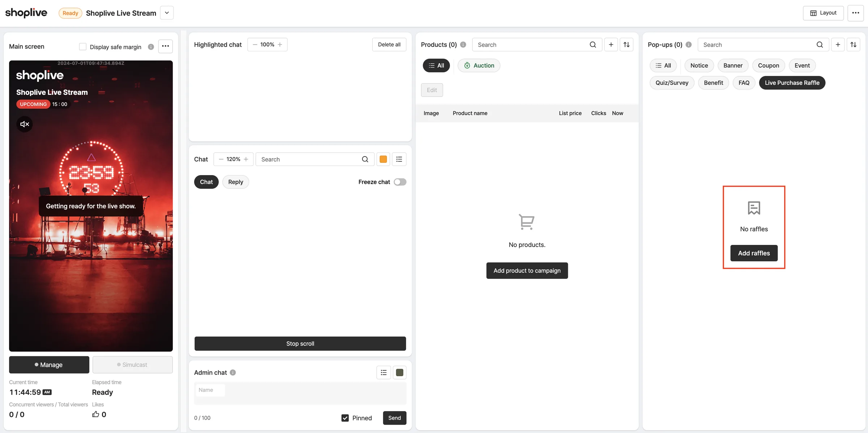
Task: Select the Coupon pop-up filter
Action: coord(768,65)
